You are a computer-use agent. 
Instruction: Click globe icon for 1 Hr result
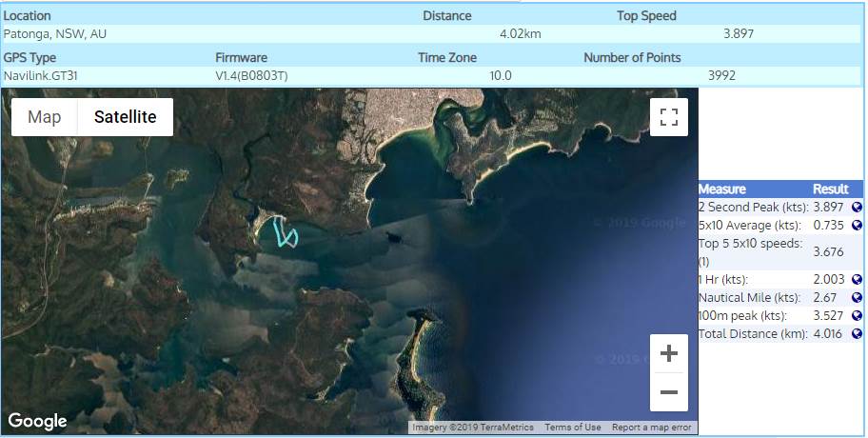click(x=857, y=279)
